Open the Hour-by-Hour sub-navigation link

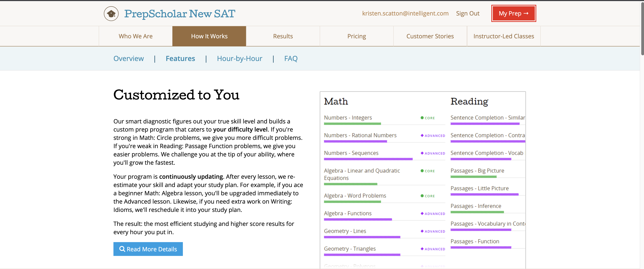tap(240, 59)
